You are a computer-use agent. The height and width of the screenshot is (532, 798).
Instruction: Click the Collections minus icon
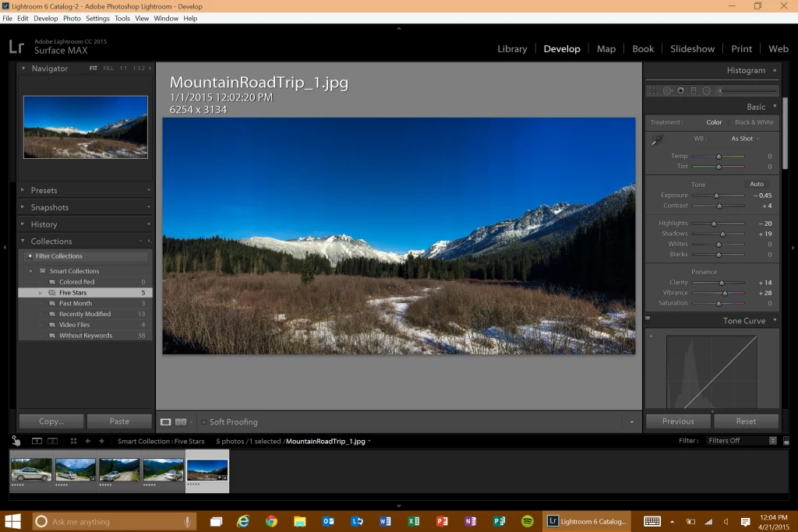click(140, 241)
